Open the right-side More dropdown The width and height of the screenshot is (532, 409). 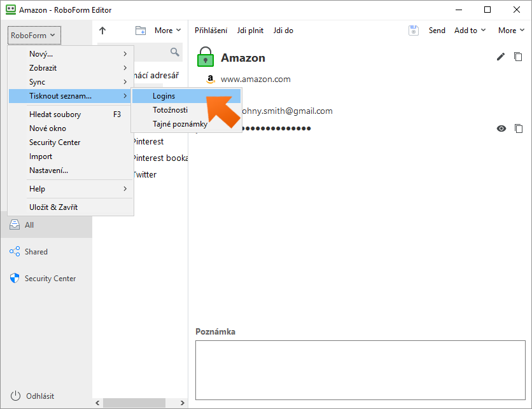coord(511,31)
